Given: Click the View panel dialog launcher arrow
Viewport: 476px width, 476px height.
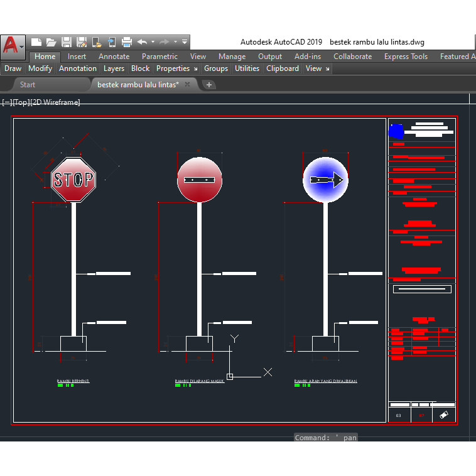Looking at the screenshot, I should [x=328, y=69].
